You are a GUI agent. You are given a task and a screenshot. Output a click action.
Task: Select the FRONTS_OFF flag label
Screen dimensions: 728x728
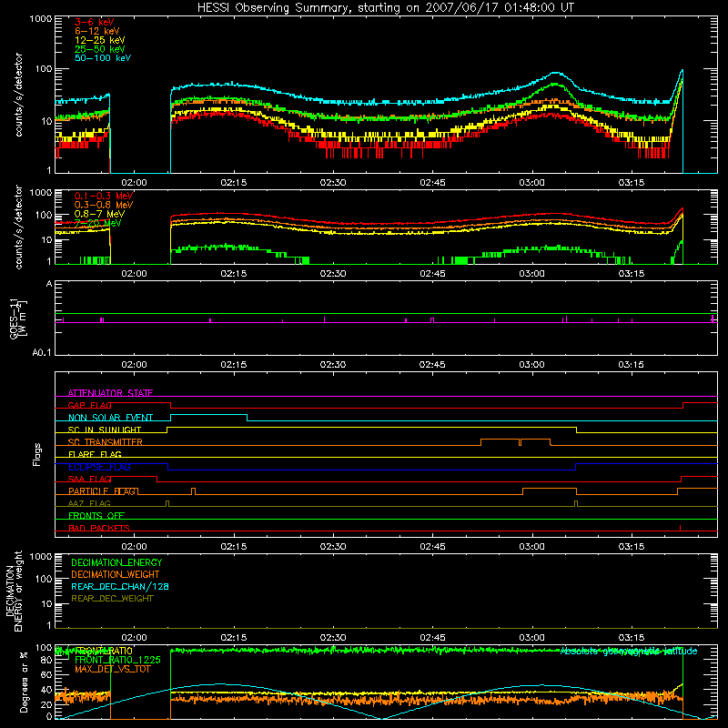click(96, 516)
